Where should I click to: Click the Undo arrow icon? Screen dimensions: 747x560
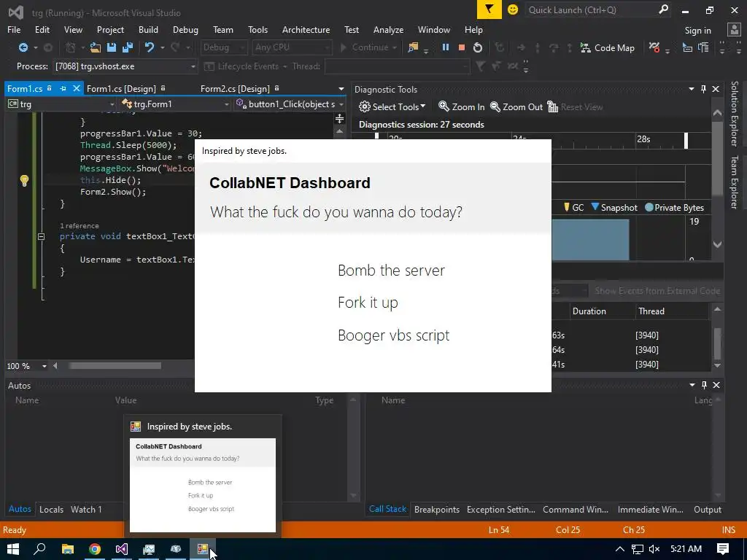150,47
